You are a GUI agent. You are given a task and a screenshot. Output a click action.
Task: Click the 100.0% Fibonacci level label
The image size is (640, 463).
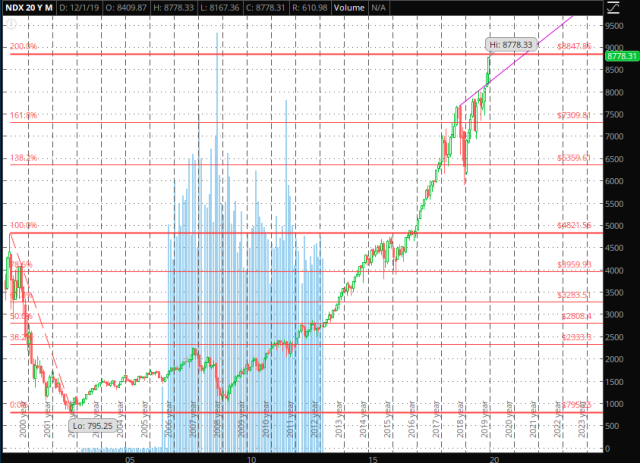[x=23, y=227]
